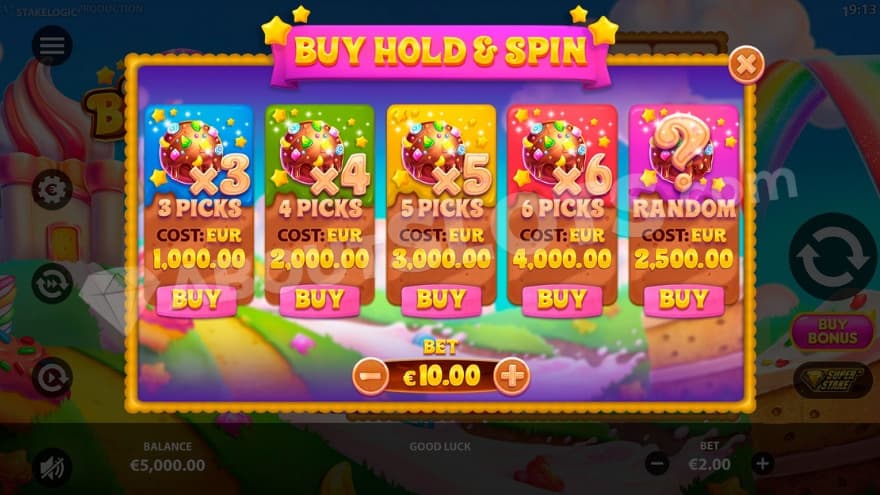Buy the 3 Picks option
The width and height of the screenshot is (880, 495).
click(196, 300)
